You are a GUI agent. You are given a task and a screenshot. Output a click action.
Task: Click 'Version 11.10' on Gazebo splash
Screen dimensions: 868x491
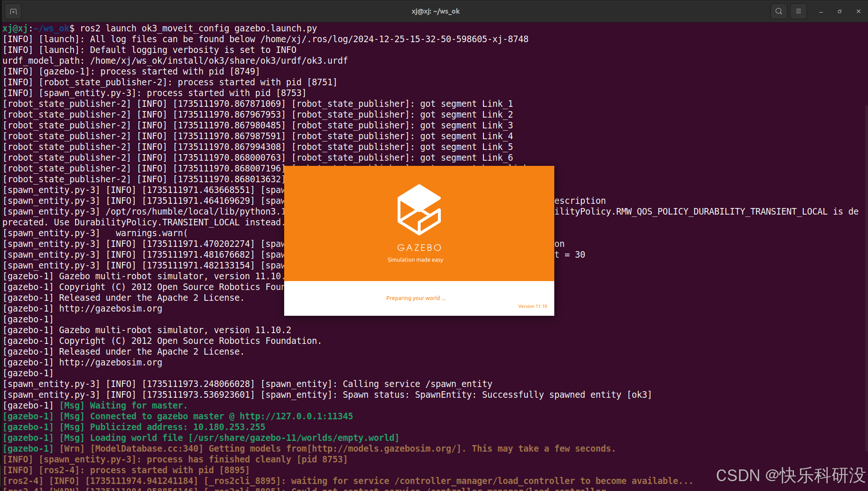click(533, 306)
